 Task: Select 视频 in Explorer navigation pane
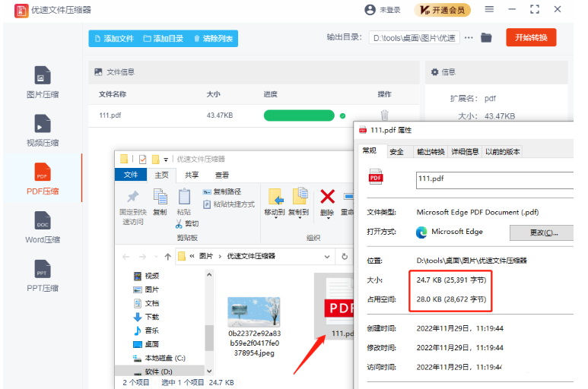pos(146,276)
